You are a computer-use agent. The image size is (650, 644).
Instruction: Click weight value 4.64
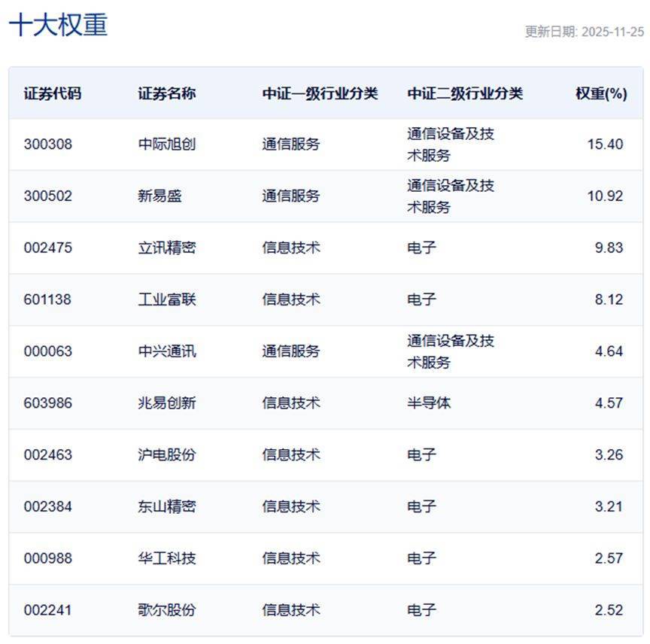[x=609, y=351]
